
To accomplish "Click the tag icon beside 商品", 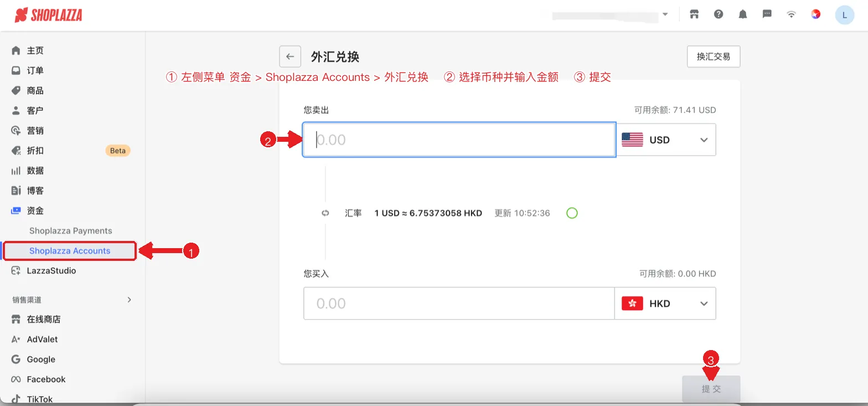I will [16, 90].
